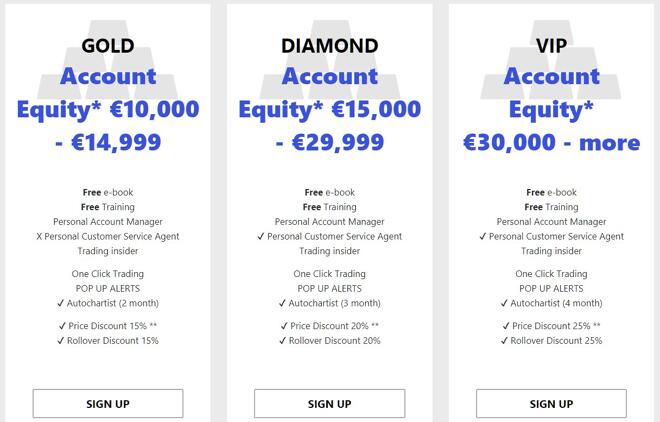Click the Gold account SIGN UP button
660x422 pixels.
point(108,403)
